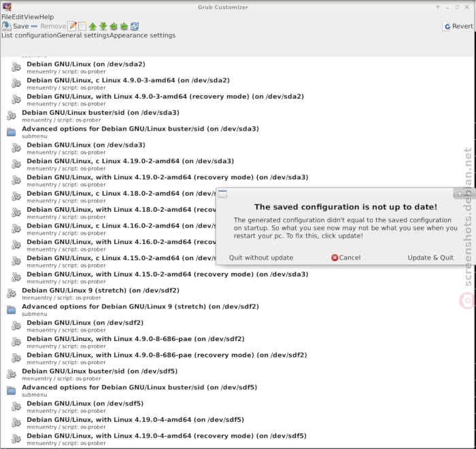Select Debian GNU/Linux (on /dev/sda2) entry
The image size is (476, 449).
click(86, 68)
